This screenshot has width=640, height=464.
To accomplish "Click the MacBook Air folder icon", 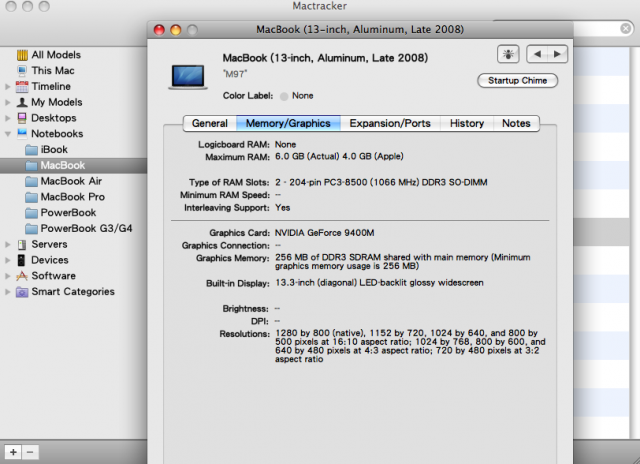I will 31,181.
